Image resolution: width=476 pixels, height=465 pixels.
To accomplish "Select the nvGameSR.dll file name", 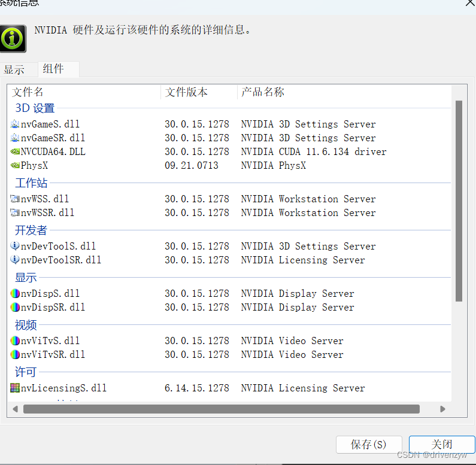I will [x=53, y=138].
